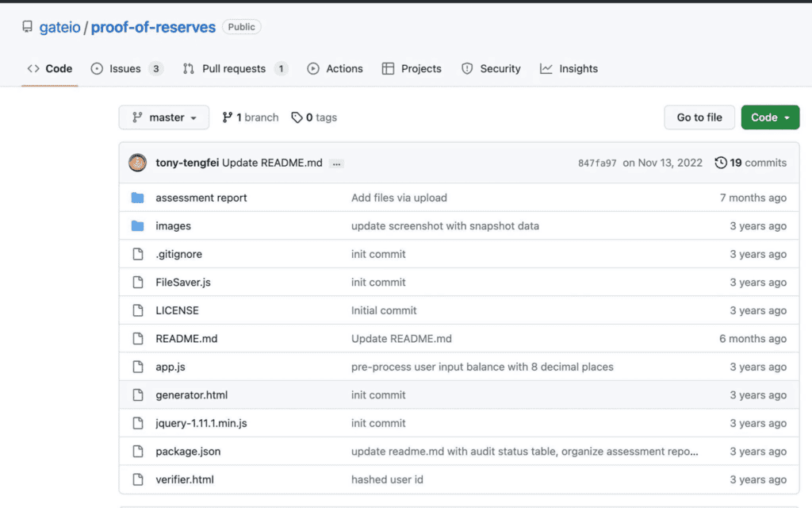Click the README.md file icon

click(x=138, y=338)
